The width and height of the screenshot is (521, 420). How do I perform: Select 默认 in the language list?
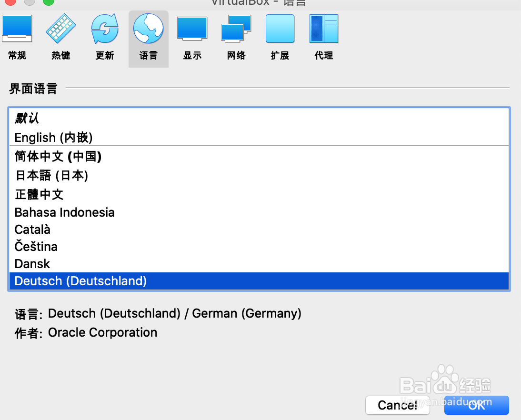(259, 118)
